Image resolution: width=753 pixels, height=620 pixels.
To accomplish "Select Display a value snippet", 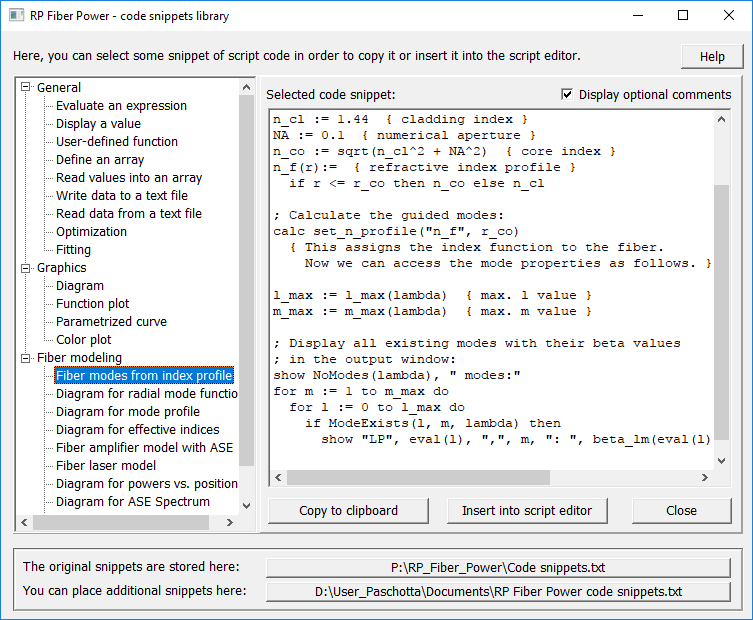I will tap(98, 124).
